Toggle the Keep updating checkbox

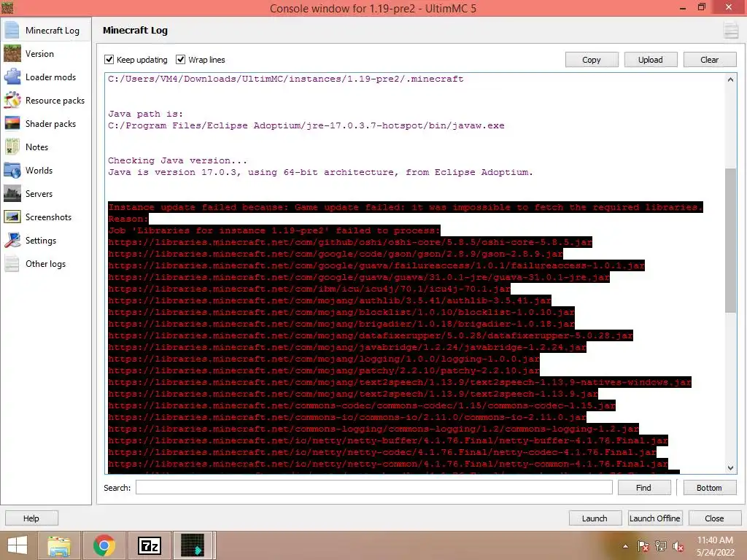pos(109,60)
